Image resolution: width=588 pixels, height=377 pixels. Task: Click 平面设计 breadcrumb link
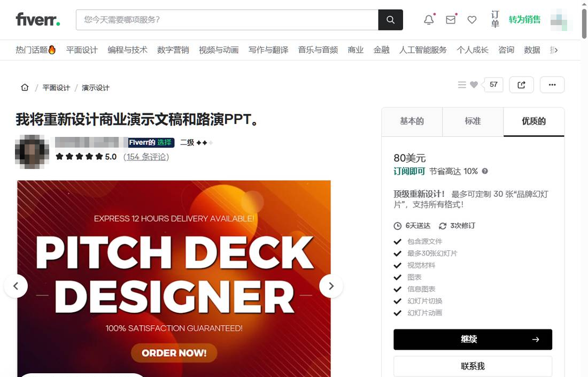point(56,88)
